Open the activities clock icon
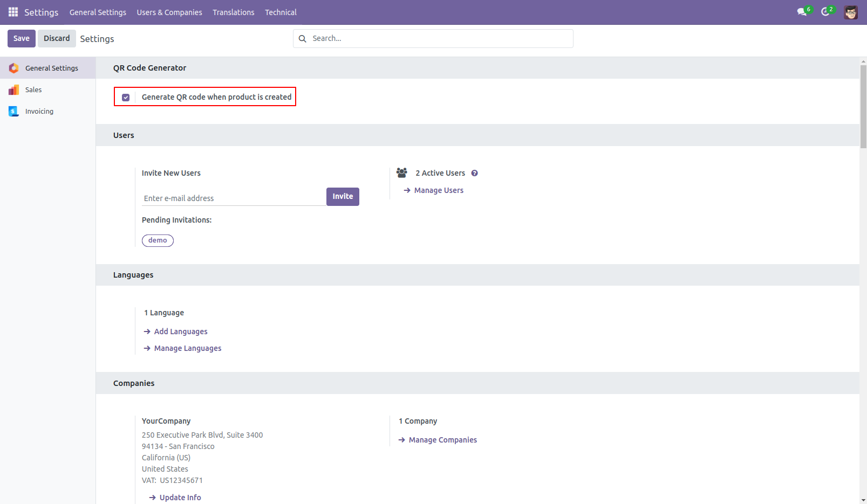The width and height of the screenshot is (867, 504). [x=826, y=12]
